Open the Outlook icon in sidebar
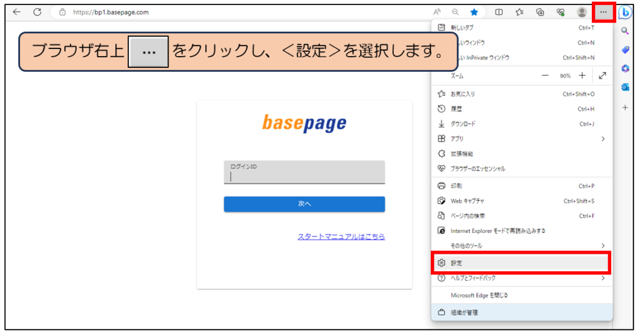This screenshot has height=333, width=644. pyautogui.click(x=625, y=87)
